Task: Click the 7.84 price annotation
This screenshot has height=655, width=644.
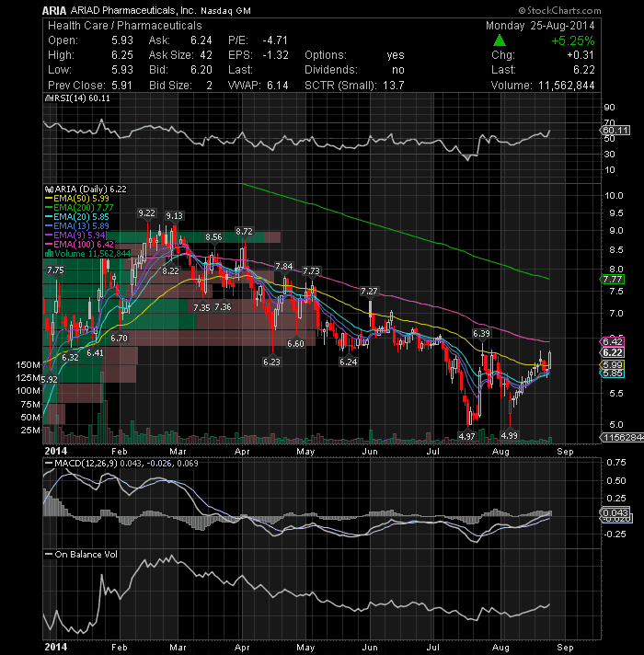Action: click(x=284, y=266)
